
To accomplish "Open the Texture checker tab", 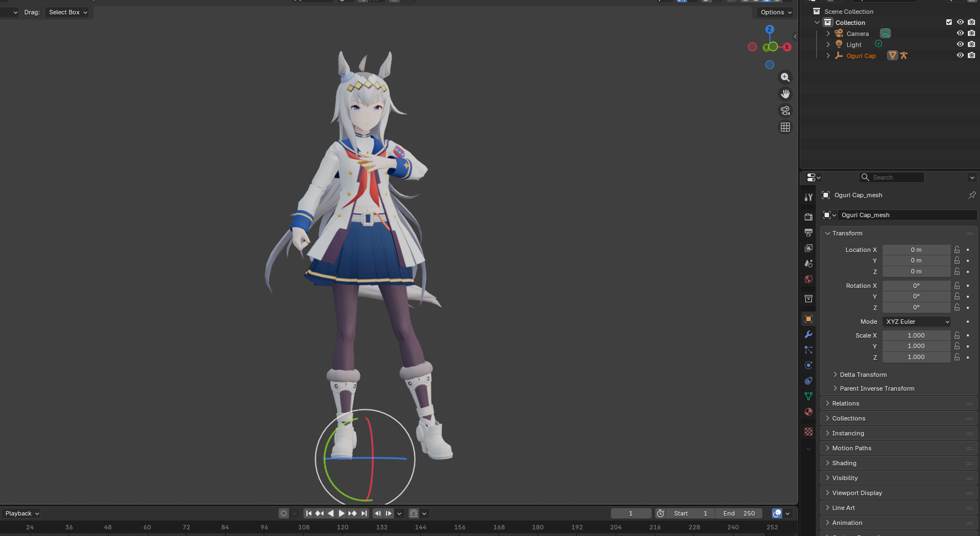I will pos(809,432).
